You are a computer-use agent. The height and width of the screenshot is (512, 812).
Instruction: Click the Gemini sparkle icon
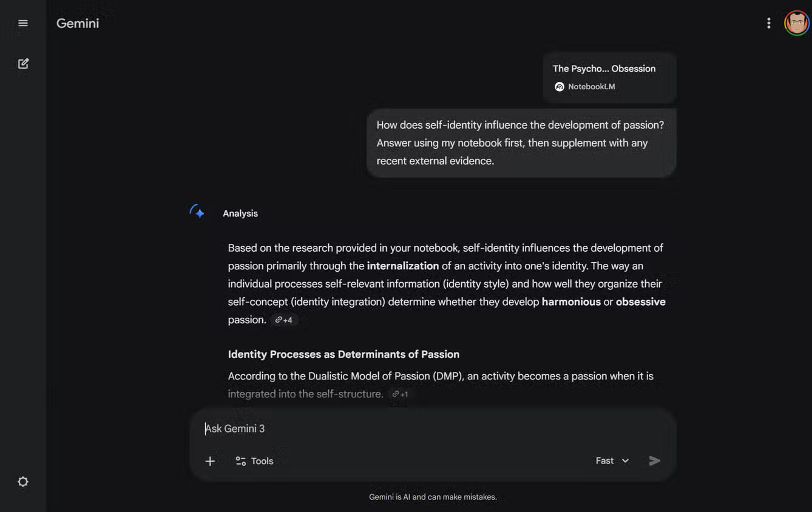[197, 212]
